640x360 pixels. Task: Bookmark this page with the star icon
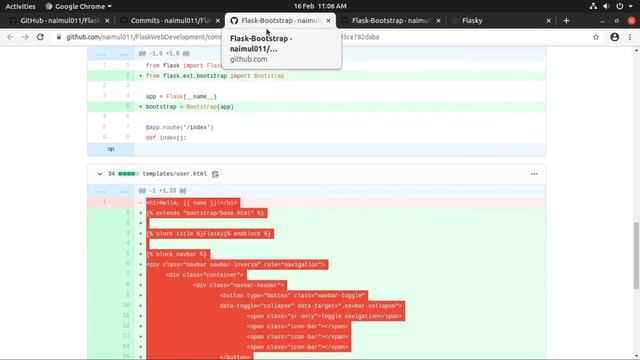click(x=596, y=37)
